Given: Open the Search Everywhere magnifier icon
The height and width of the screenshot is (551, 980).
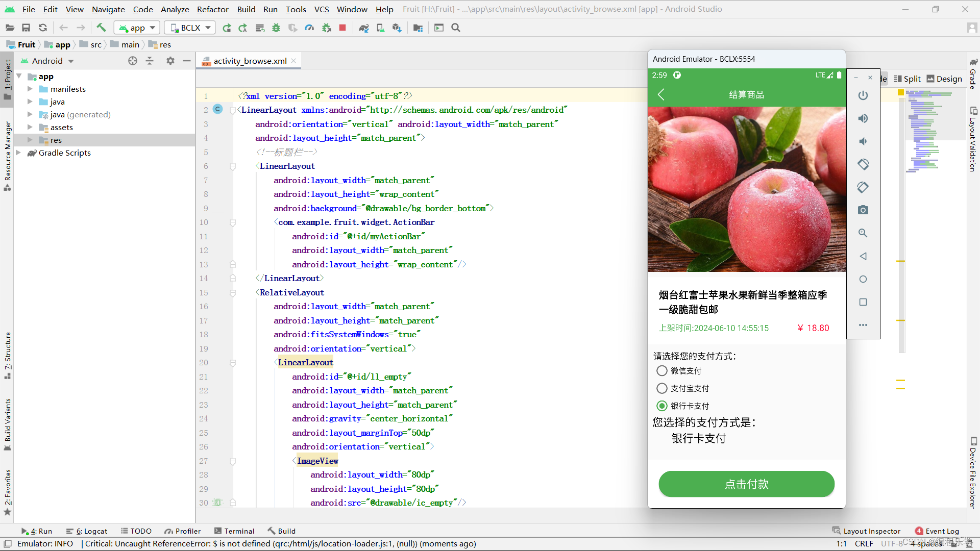Looking at the screenshot, I should pyautogui.click(x=456, y=28).
